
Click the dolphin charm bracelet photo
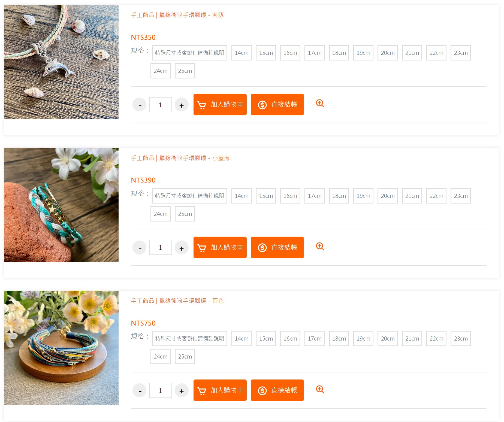click(x=61, y=62)
